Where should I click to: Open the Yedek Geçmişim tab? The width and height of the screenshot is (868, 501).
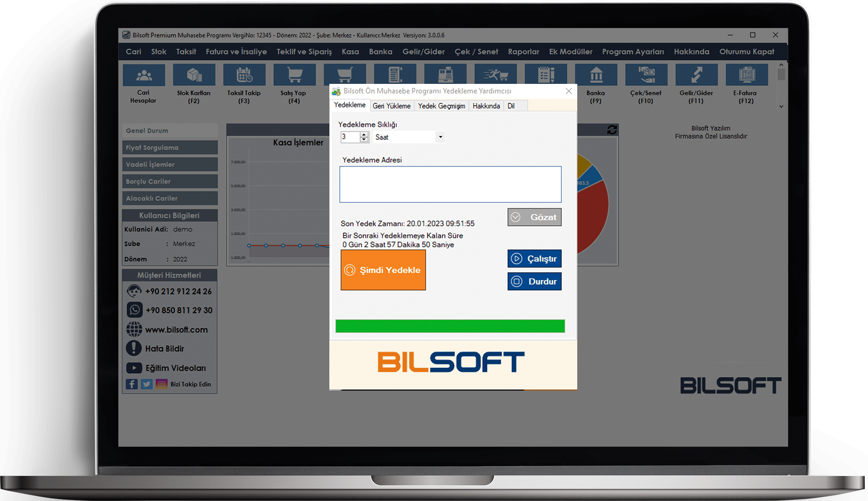[441, 106]
